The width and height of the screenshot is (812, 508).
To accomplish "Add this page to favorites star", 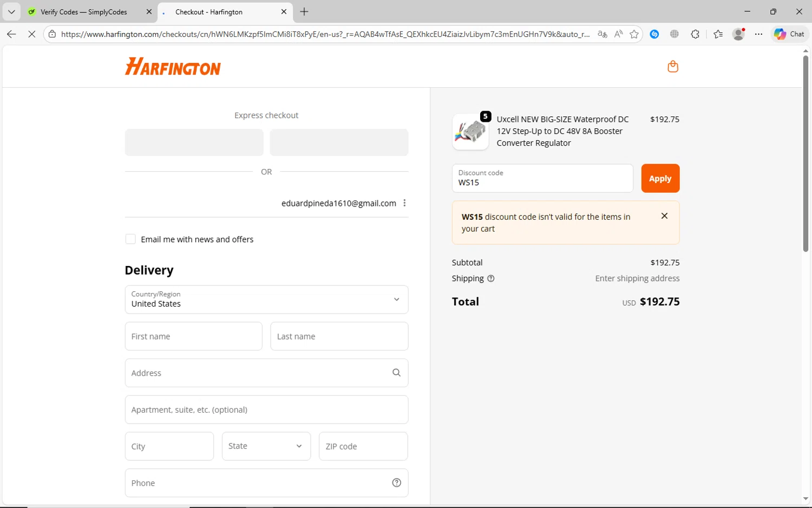I will click(634, 34).
